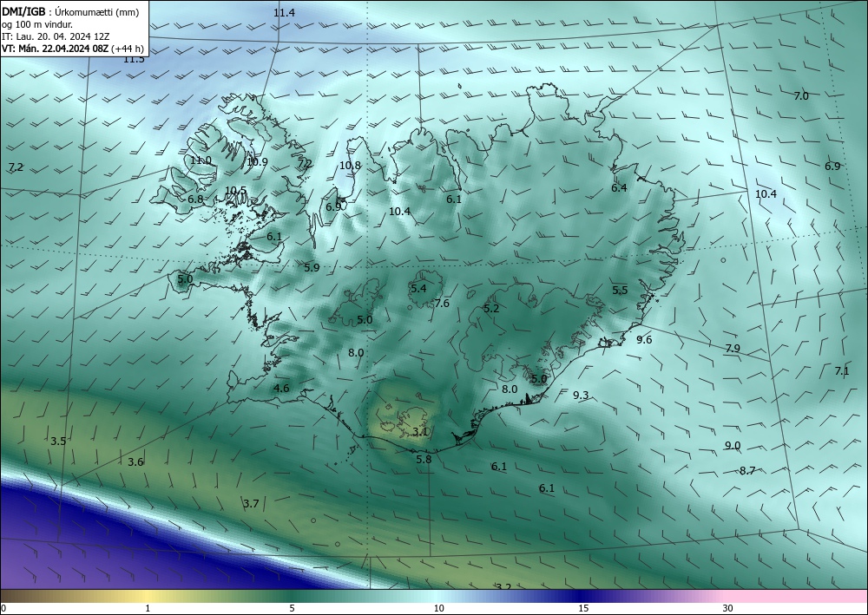
Task: Click the 7.9 value label
Action: tap(733, 349)
